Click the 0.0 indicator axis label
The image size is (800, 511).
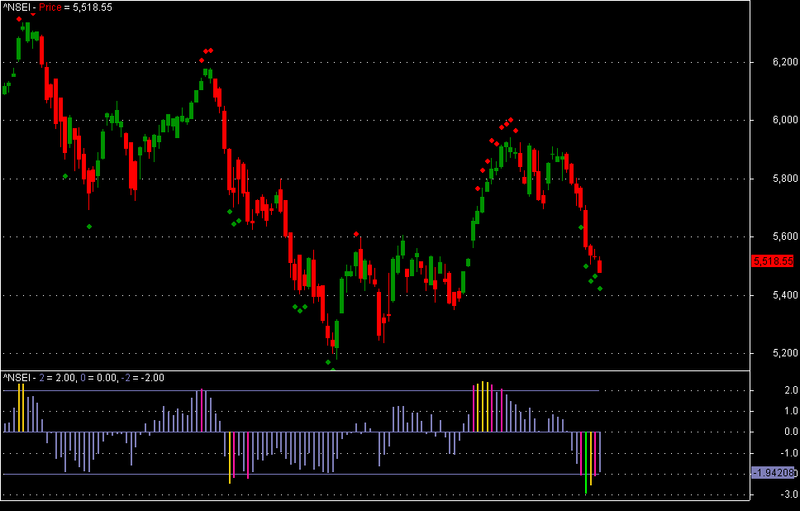pos(791,432)
